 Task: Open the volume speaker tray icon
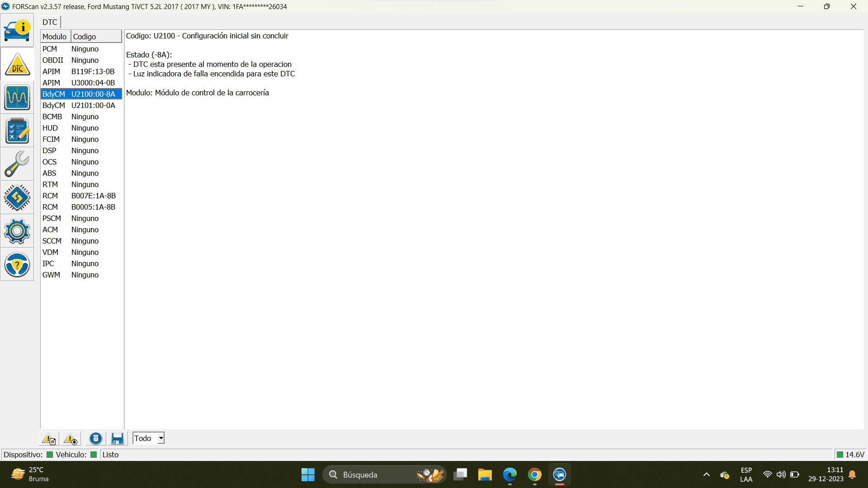point(781,474)
